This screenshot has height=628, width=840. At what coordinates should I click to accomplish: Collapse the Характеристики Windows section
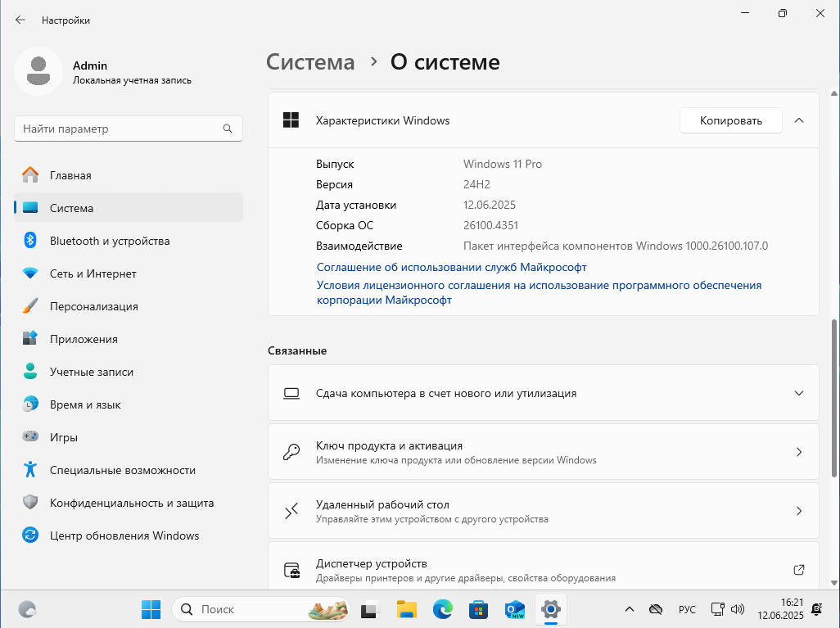click(799, 120)
